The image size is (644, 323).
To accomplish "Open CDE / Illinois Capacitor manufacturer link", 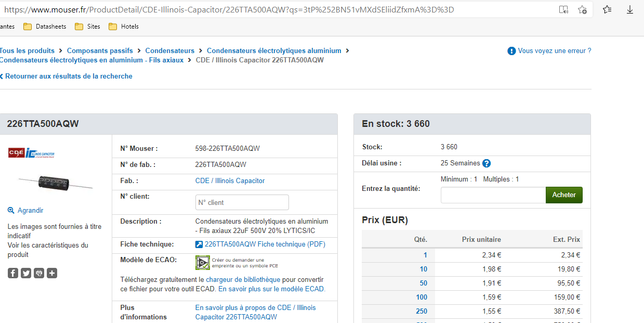I will pyautogui.click(x=230, y=181).
